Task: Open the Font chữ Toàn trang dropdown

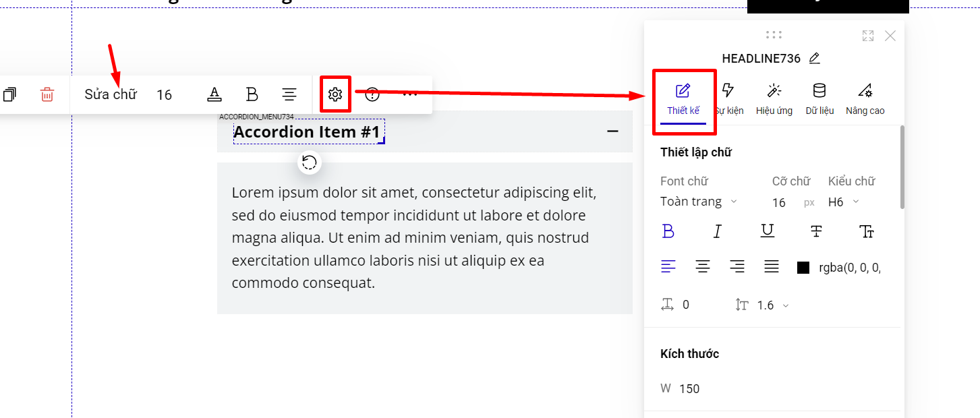Action: (698, 202)
